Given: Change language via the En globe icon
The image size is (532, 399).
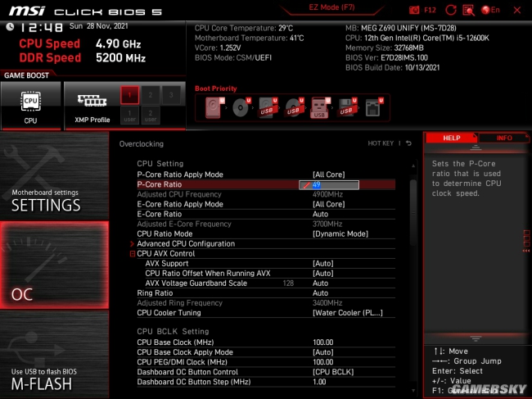Looking at the screenshot, I should click(490, 10).
